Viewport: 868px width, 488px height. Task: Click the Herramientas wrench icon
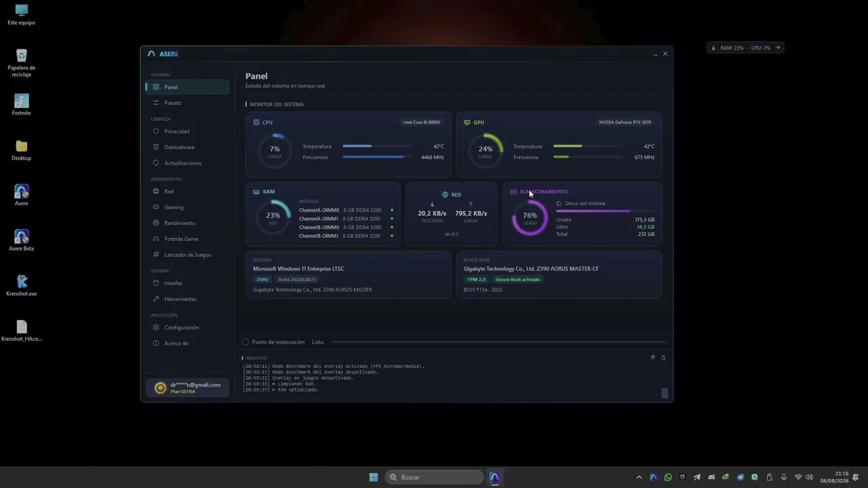click(x=156, y=299)
